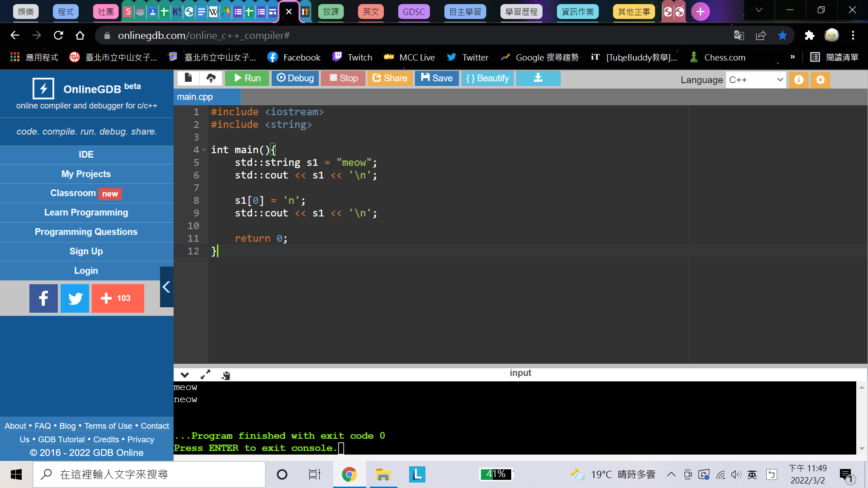Open My Projects in sidebar menu

86,174
